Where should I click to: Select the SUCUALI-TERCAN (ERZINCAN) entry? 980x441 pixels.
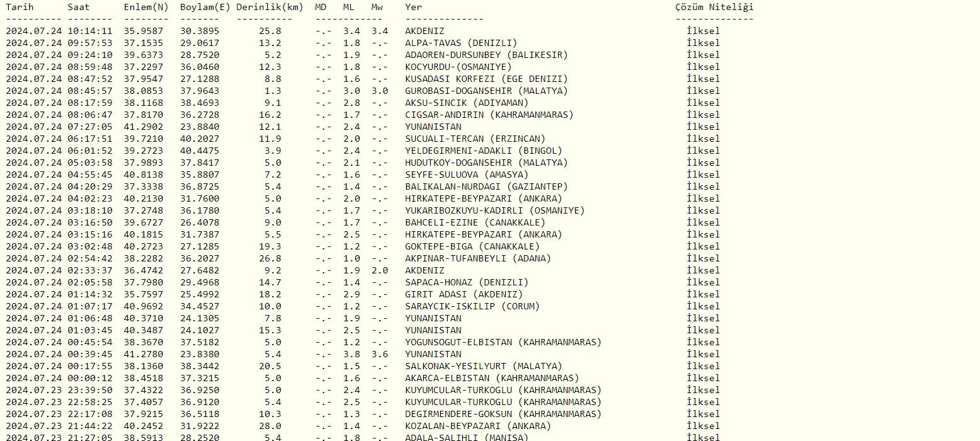[x=475, y=139]
